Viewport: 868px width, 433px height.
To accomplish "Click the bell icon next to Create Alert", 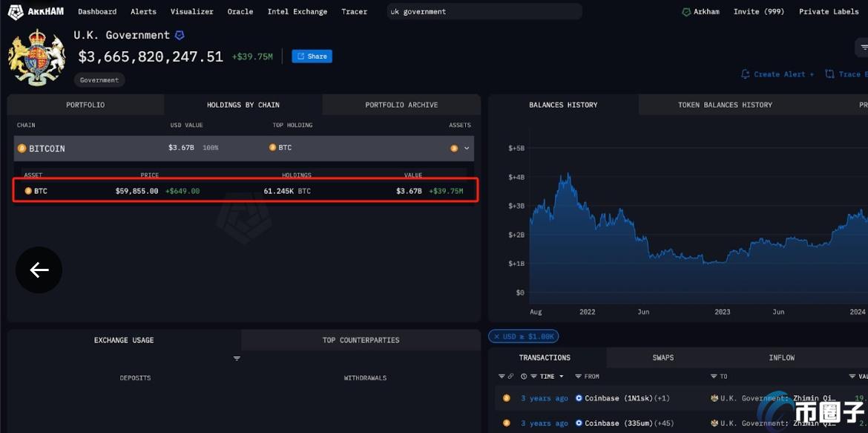I will (x=745, y=74).
